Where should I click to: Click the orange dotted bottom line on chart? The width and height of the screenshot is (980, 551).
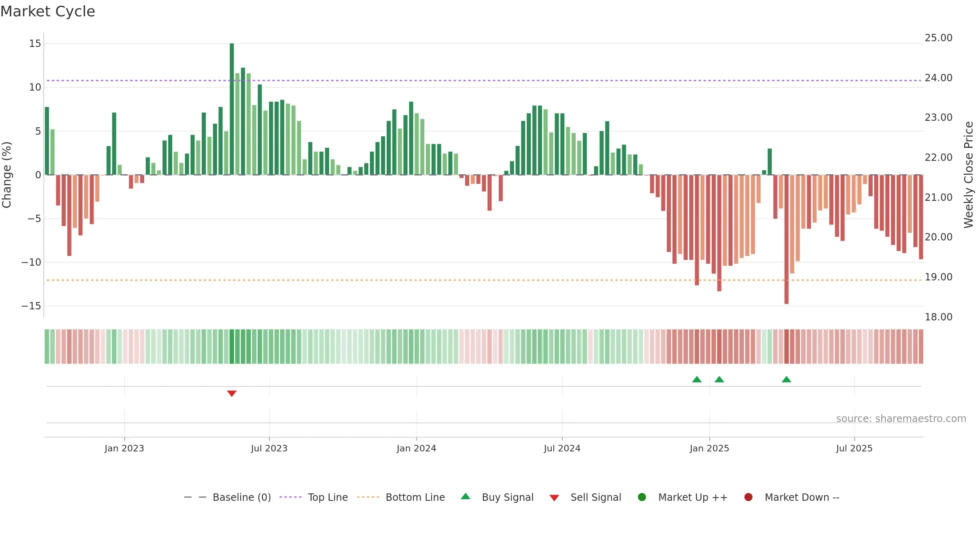click(484, 280)
